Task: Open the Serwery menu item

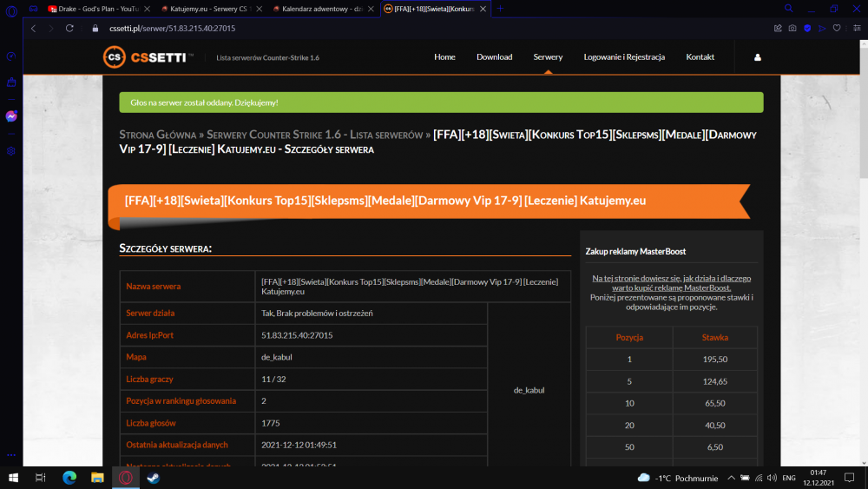Action: coord(548,57)
